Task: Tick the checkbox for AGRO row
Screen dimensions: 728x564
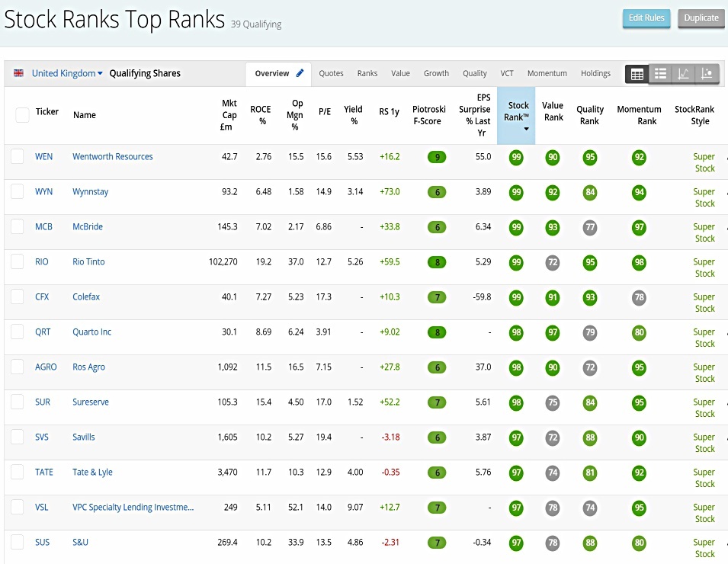Action: click(18, 367)
